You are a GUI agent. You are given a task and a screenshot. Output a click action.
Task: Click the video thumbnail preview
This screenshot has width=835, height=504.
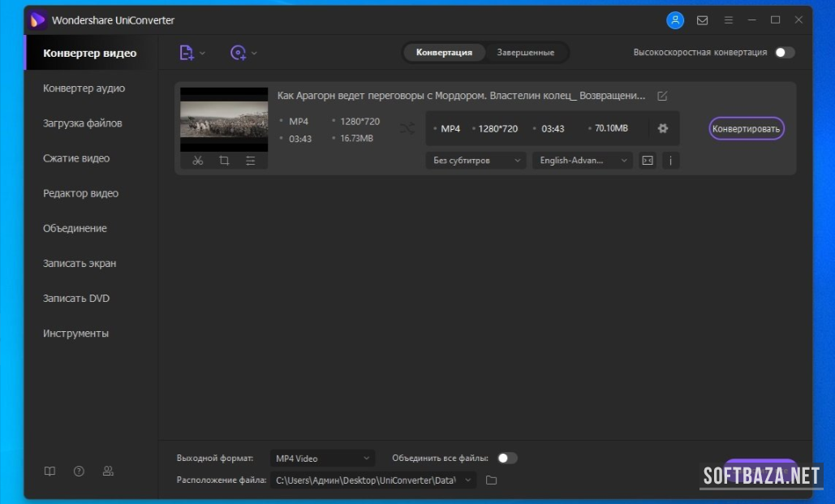click(x=224, y=119)
